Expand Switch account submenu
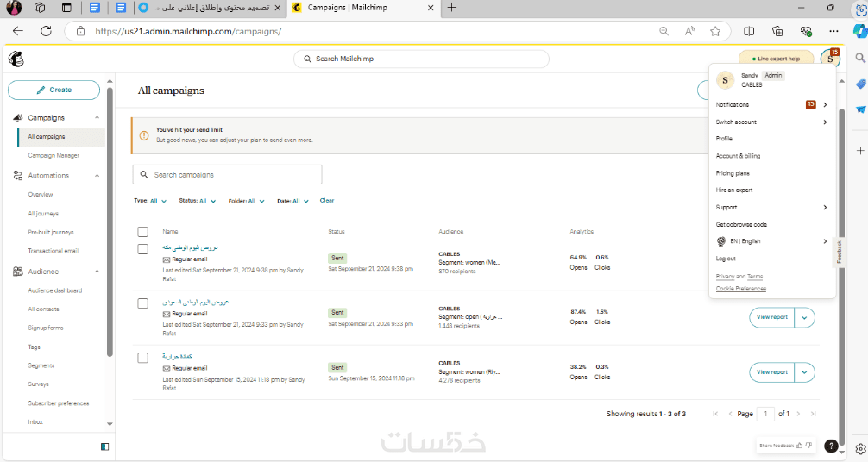Screen dimensions: 868x462 click(825, 122)
